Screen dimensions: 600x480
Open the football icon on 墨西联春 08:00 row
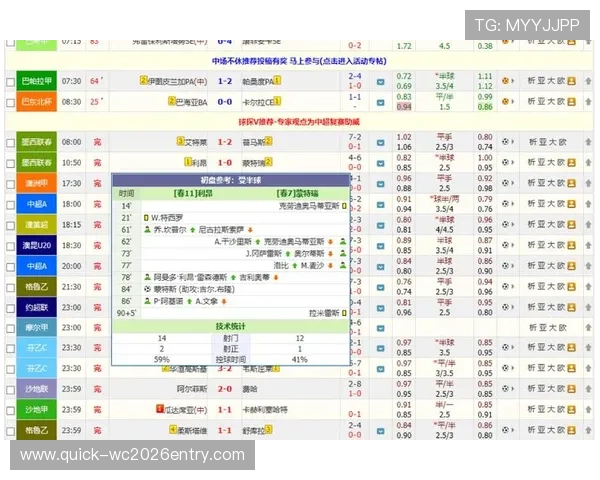point(506,142)
